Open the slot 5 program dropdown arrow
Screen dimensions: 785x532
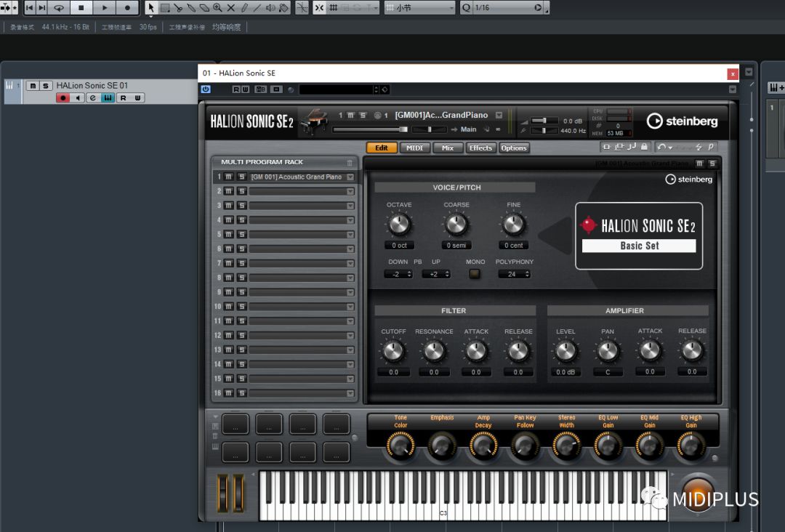(x=350, y=234)
